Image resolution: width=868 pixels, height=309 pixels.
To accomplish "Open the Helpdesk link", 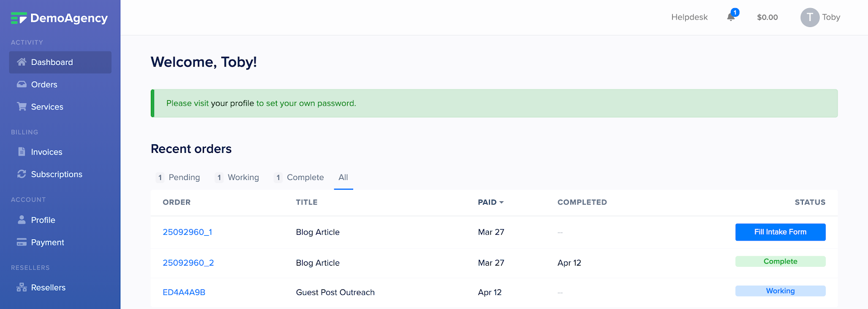I will (x=690, y=17).
